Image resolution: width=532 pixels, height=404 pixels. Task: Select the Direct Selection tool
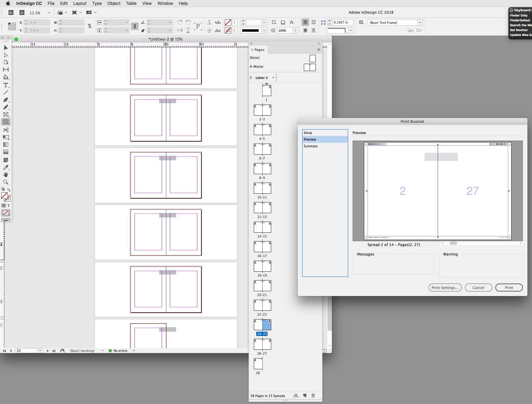[6, 55]
